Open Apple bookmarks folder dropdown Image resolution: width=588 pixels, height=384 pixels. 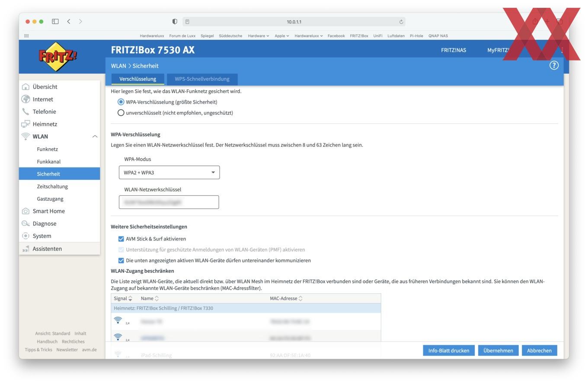(282, 36)
